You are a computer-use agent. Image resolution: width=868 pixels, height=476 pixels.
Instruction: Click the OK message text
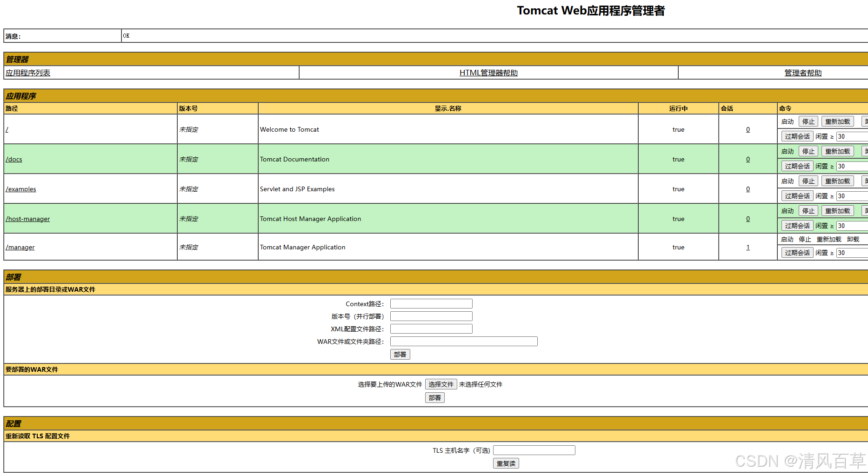point(126,36)
